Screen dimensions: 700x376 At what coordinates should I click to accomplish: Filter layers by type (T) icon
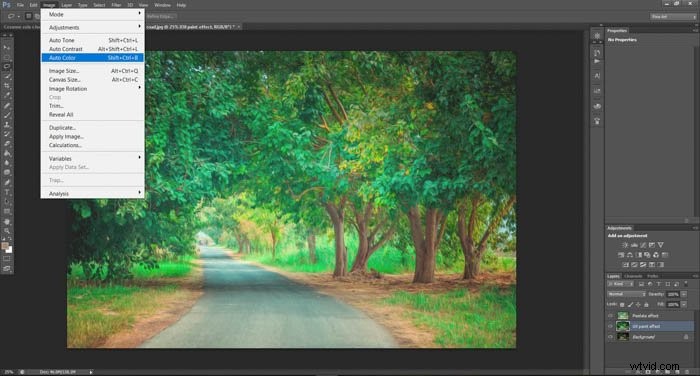[659, 284]
